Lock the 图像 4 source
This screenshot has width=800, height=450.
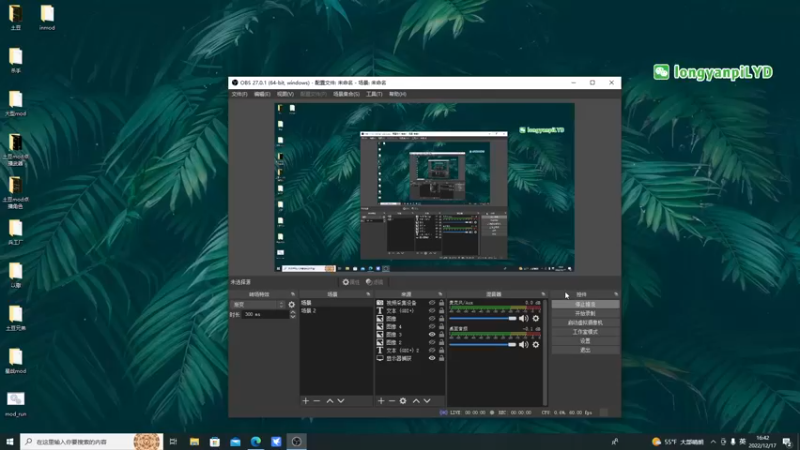(441, 327)
